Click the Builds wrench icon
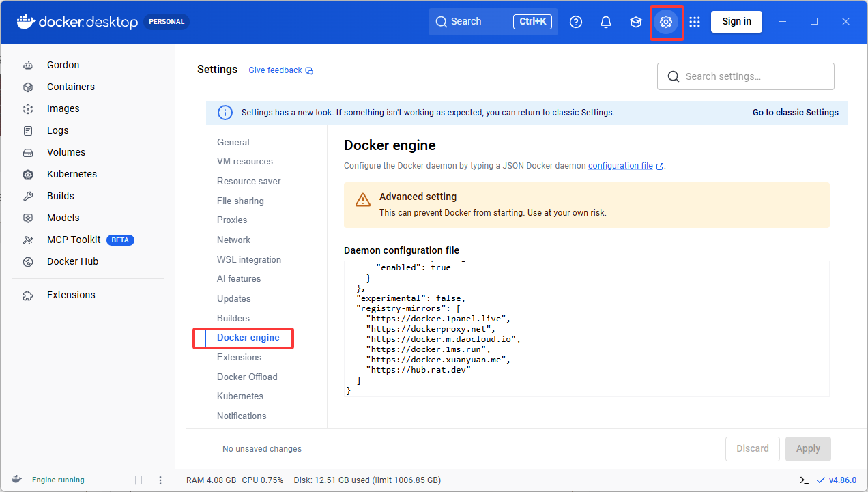The image size is (868, 492). click(28, 197)
